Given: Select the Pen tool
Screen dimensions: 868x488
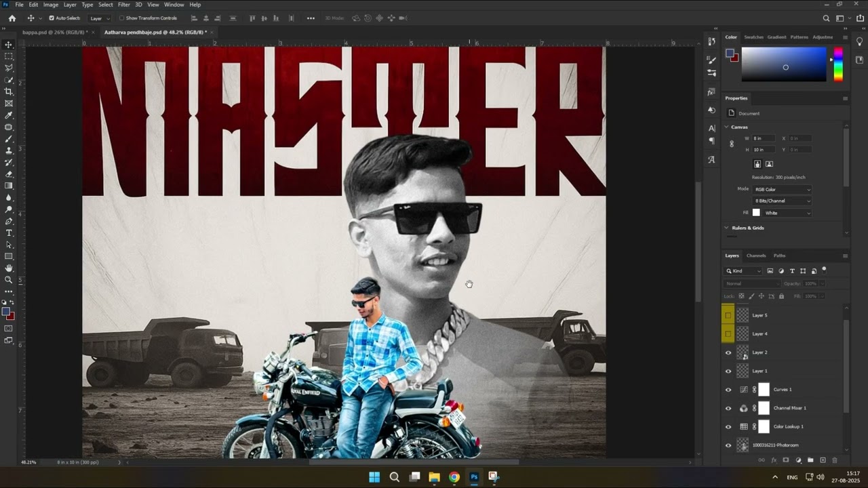Looking at the screenshot, I should pyautogui.click(x=9, y=221).
